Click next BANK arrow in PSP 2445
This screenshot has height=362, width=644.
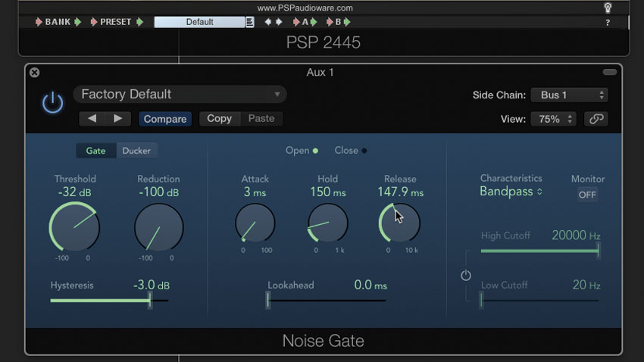(x=77, y=22)
